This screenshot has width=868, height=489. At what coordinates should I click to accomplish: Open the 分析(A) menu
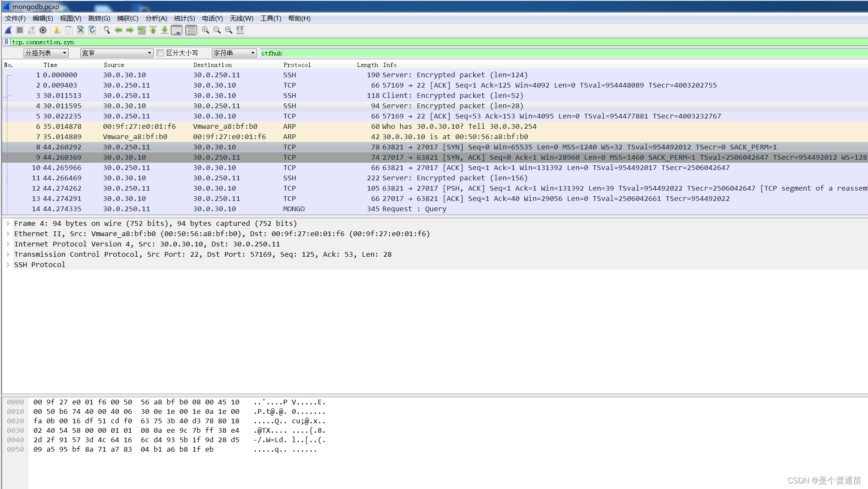156,18
